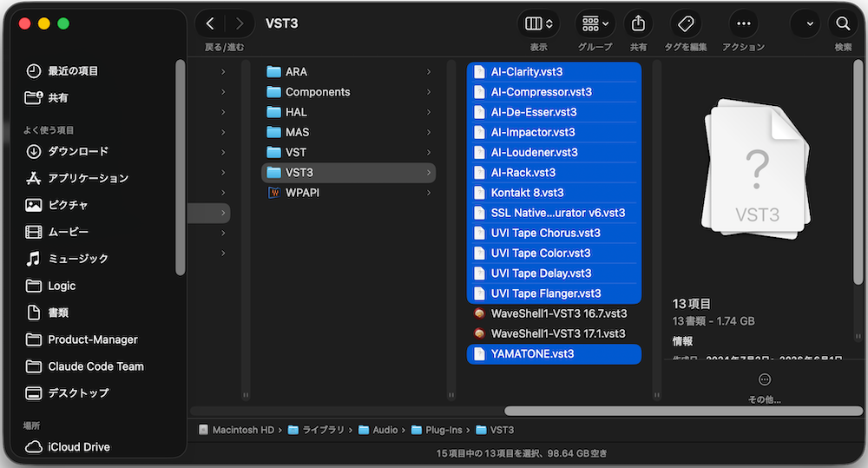Select AI-Rack.vst3 file
Image resolution: width=868 pixels, height=468 pixels.
pos(554,172)
